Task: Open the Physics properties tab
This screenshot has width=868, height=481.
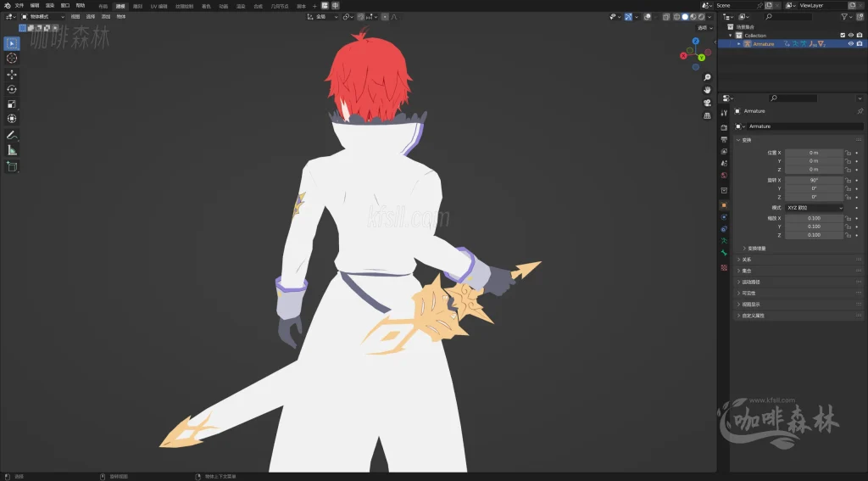Action: (724, 217)
